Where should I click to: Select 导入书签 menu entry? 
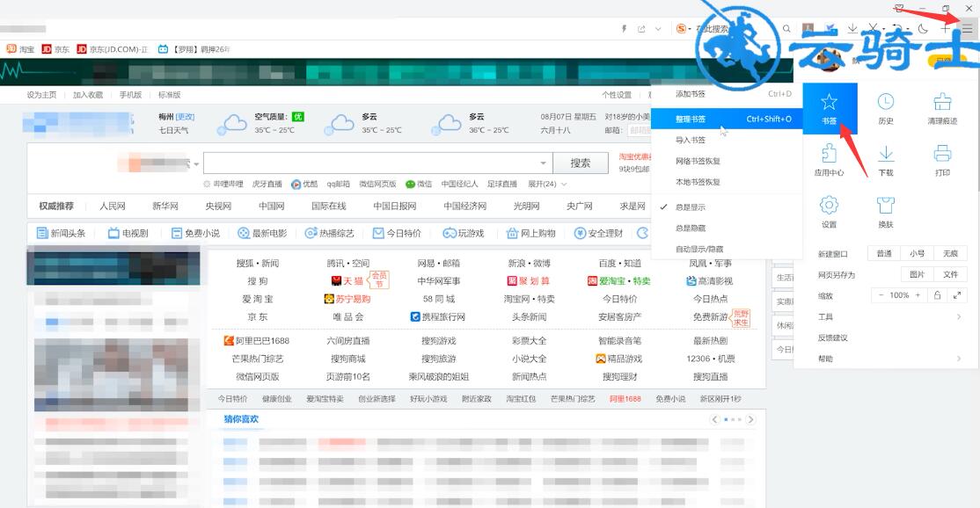tap(727, 140)
